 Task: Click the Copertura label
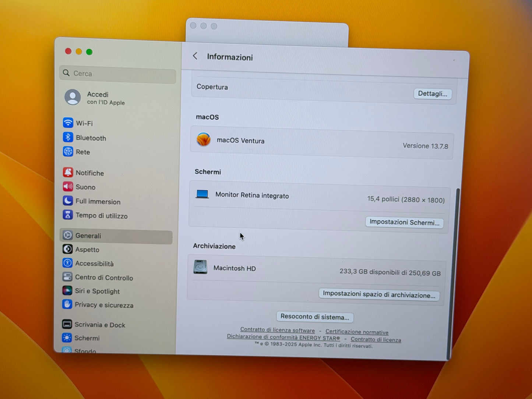(x=212, y=87)
